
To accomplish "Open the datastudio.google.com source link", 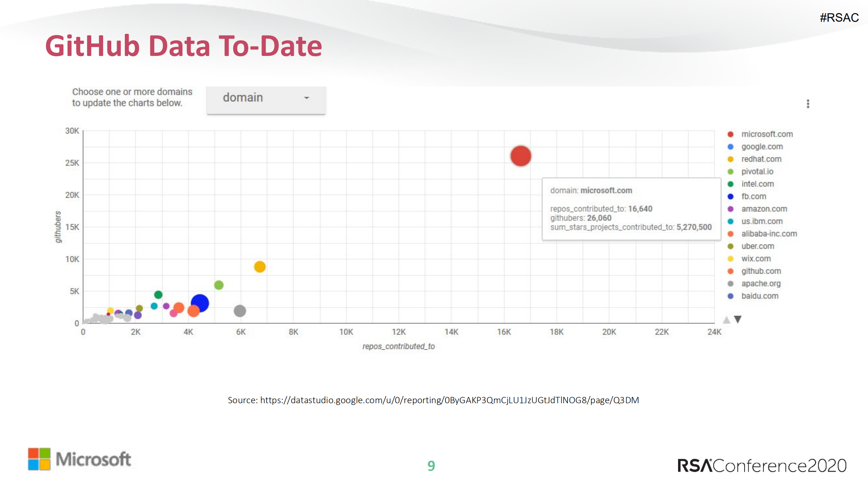I will (449, 400).
